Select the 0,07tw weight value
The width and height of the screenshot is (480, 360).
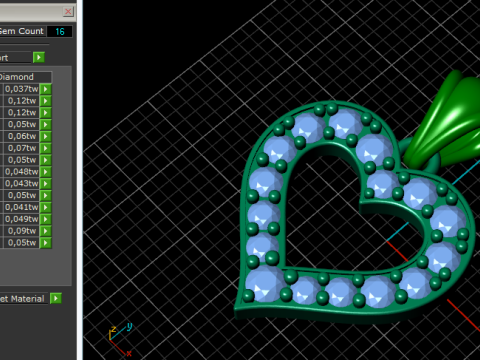click(x=21, y=148)
